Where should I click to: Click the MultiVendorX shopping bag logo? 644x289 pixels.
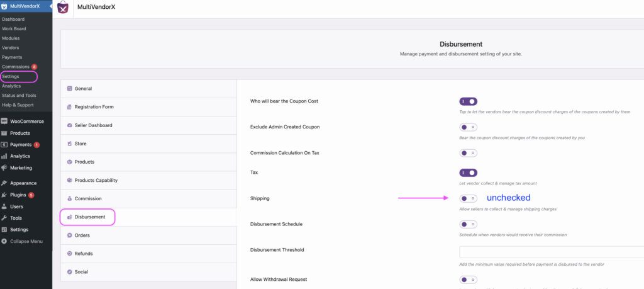(x=64, y=8)
